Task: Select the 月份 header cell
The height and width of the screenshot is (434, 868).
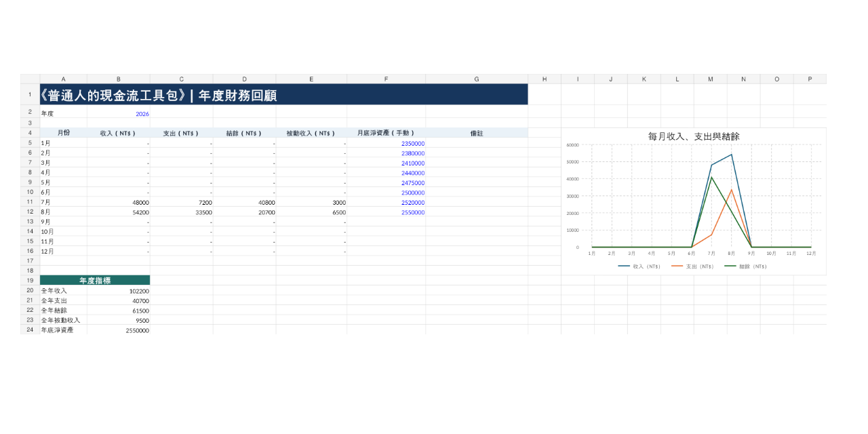Action: (x=64, y=134)
